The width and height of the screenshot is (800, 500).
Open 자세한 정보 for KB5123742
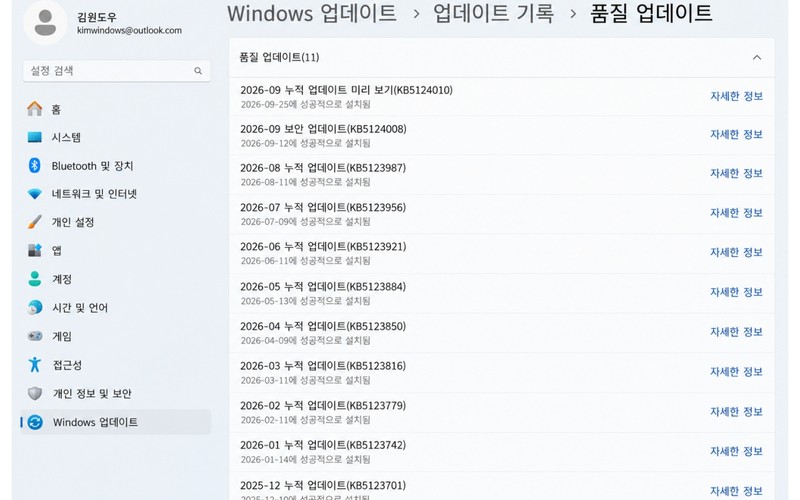click(736, 451)
